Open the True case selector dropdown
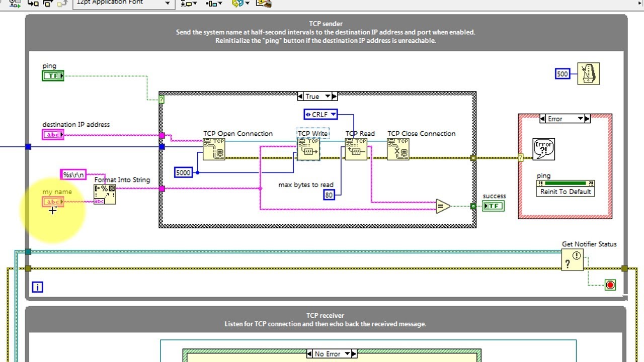This screenshot has width=644, height=362. [x=328, y=96]
